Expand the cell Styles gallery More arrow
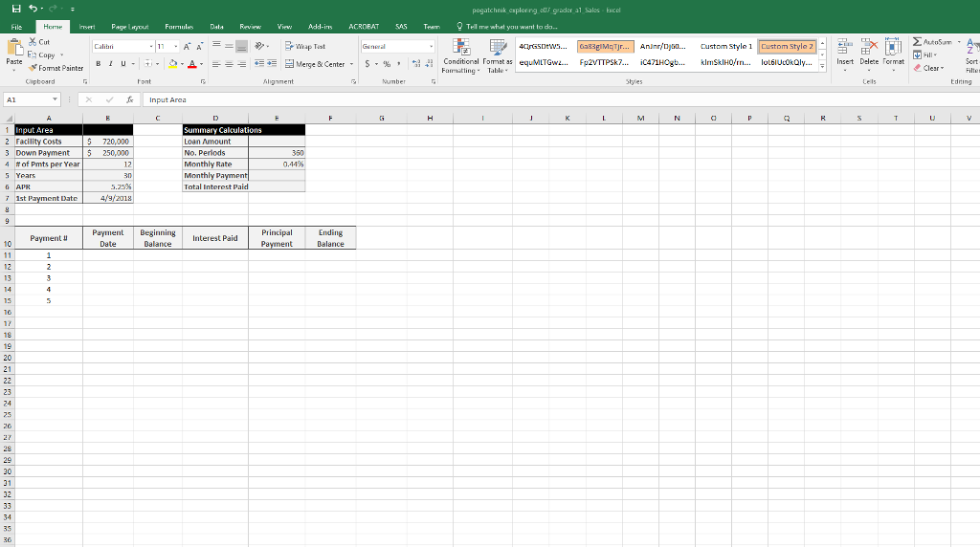The image size is (980, 547). pyautogui.click(x=819, y=68)
